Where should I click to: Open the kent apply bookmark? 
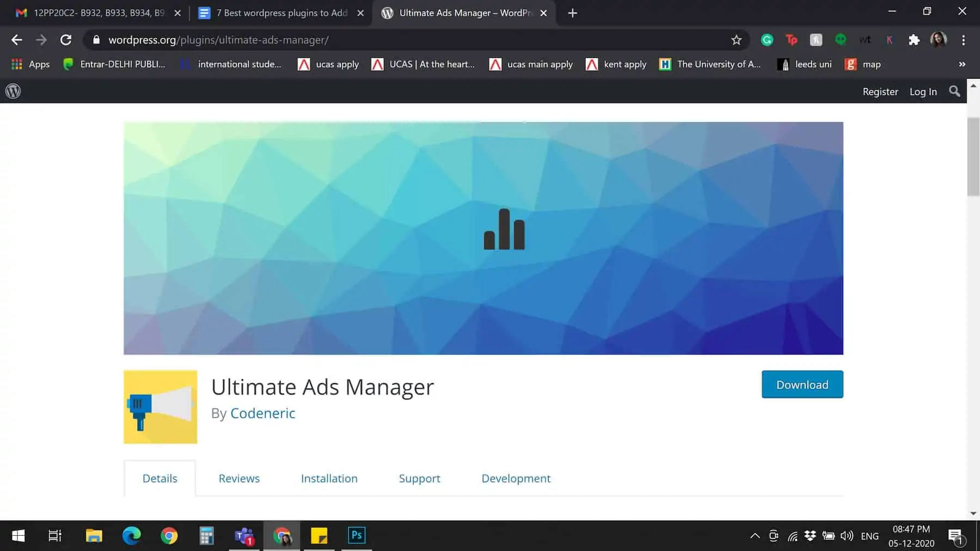tap(616, 64)
